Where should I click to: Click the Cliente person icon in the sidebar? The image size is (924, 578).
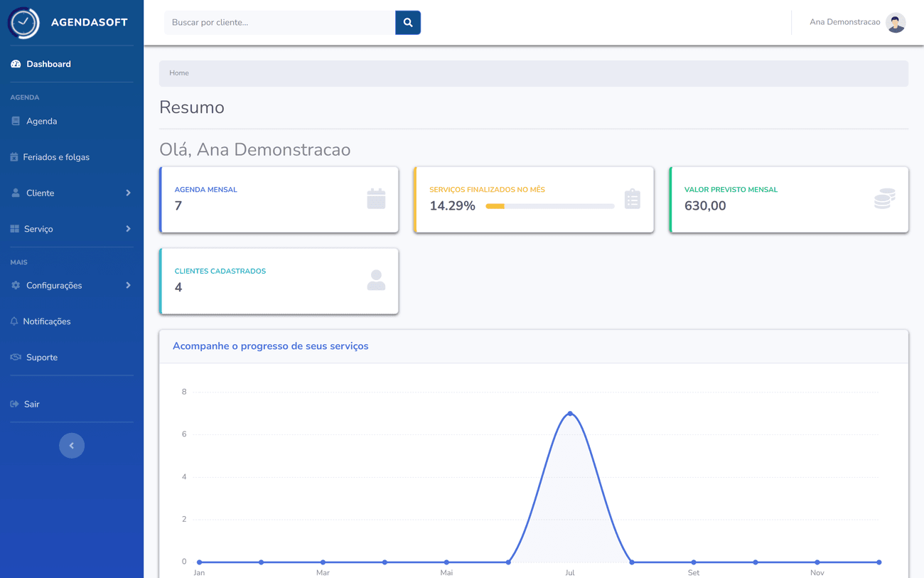(16, 193)
